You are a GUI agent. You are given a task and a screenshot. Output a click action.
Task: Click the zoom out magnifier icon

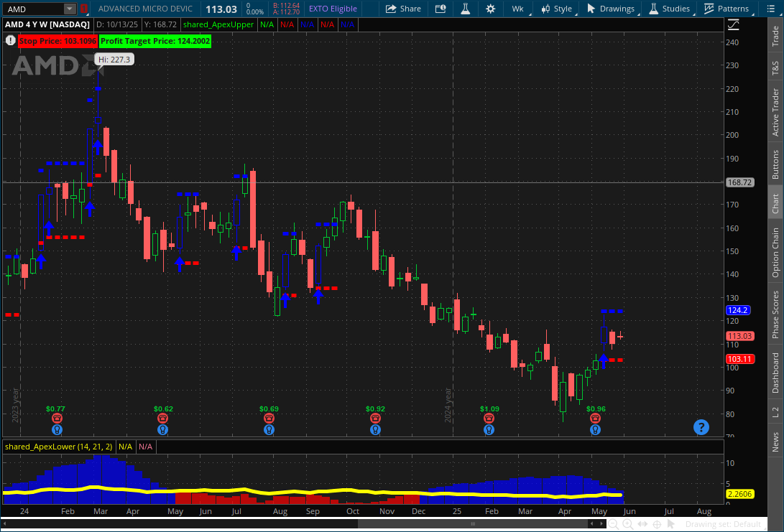pyautogui.click(x=613, y=524)
